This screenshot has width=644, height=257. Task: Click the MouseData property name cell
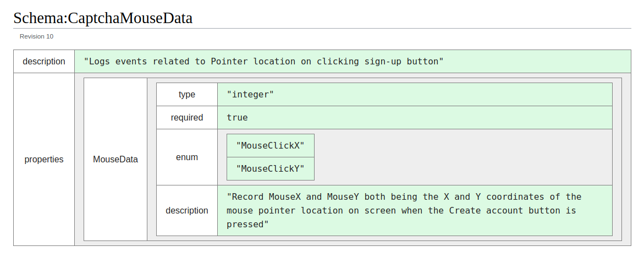[115, 159]
